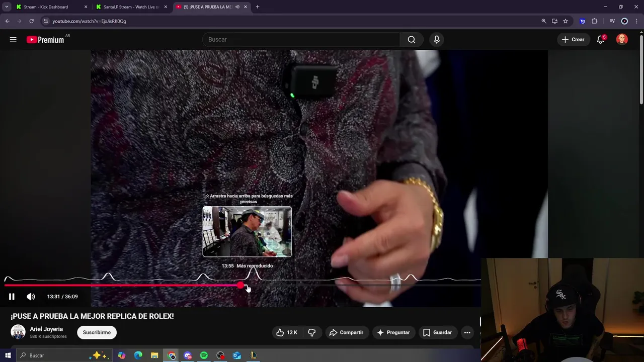The image size is (644, 362).
Task: Click the blue extension icon in toolbar
Action: point(583,21)
